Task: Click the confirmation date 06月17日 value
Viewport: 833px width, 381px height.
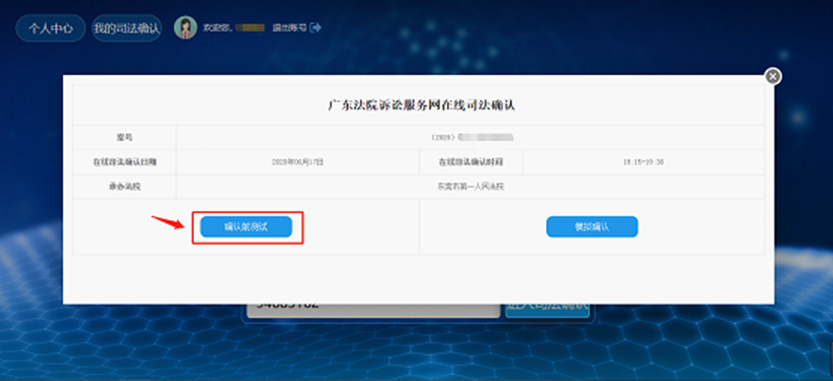Action: (298, 162)
